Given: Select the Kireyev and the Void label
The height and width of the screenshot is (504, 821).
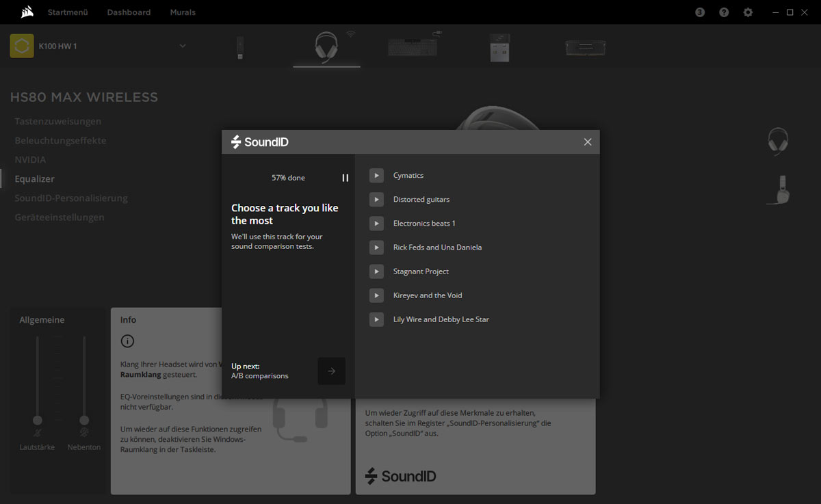Looking at the screenshot, I should point(428,295).
